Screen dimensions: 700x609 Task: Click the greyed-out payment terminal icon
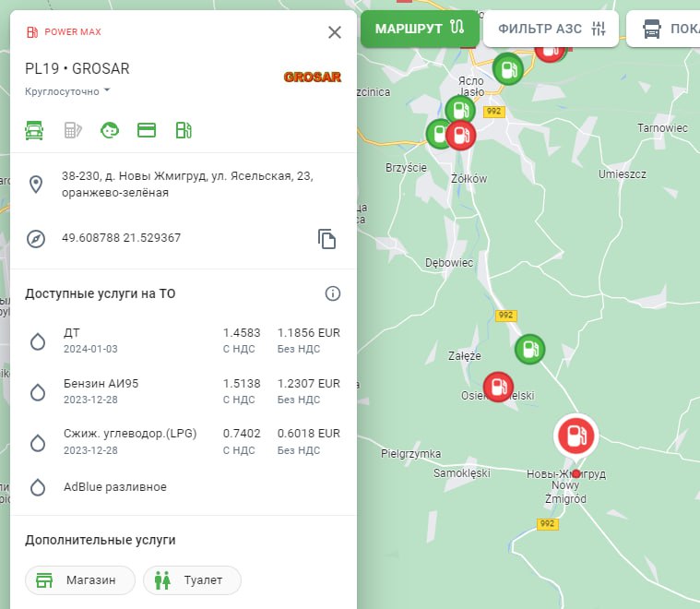point(73,130)
